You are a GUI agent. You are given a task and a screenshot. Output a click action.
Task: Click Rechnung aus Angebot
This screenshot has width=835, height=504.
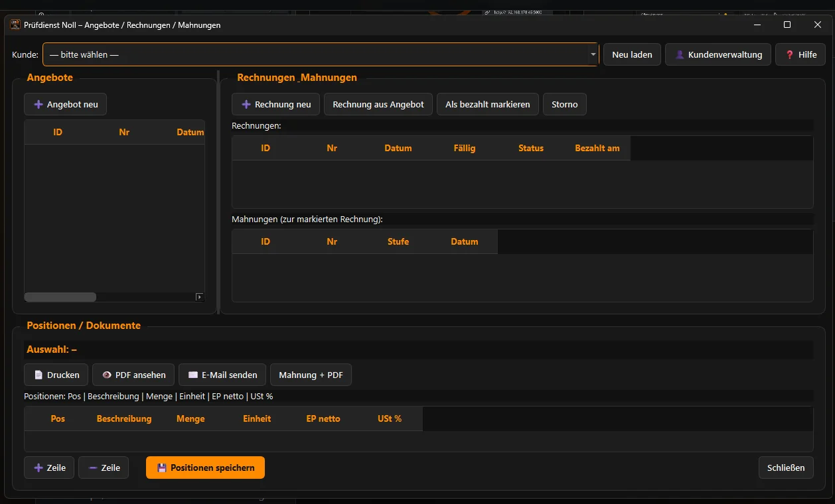[378, 104]
